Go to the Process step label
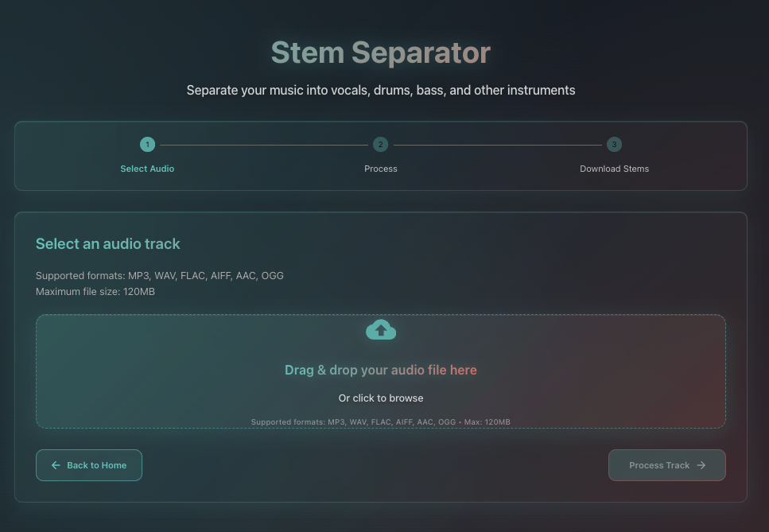This screenshot has width=769, height=532. 381,169
